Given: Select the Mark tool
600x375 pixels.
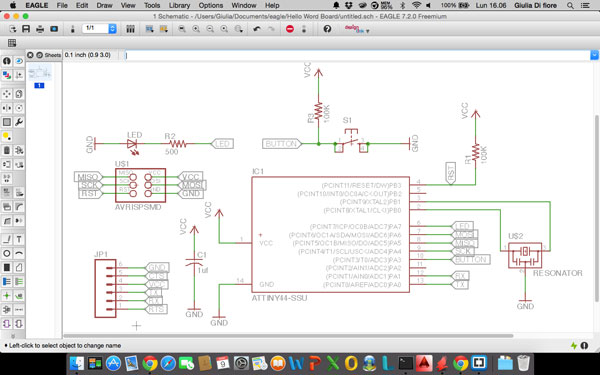Looking at the screenshot, I should pyautogui.click(x=19, y=75).
